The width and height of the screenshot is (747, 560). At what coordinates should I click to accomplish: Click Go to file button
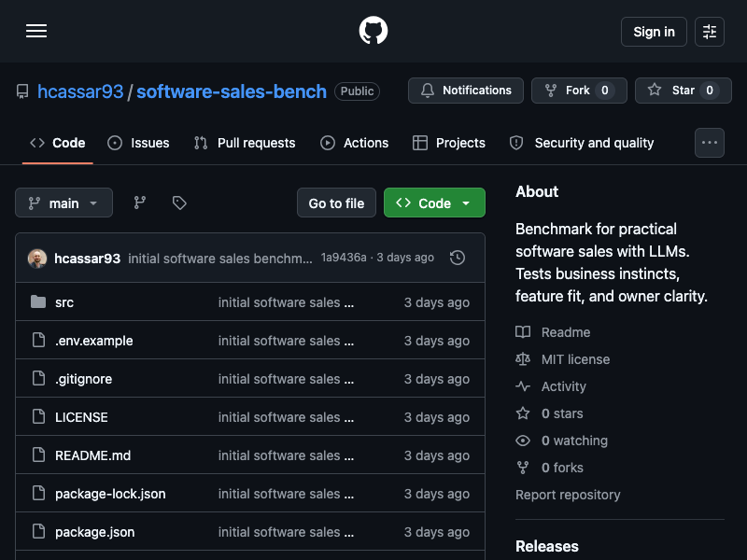[x=336, y=203]
